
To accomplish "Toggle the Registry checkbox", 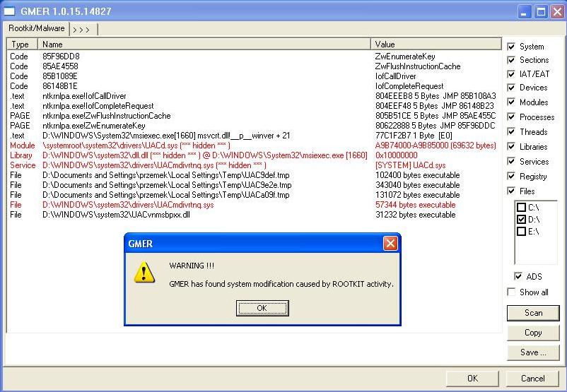I will (511, 177).
